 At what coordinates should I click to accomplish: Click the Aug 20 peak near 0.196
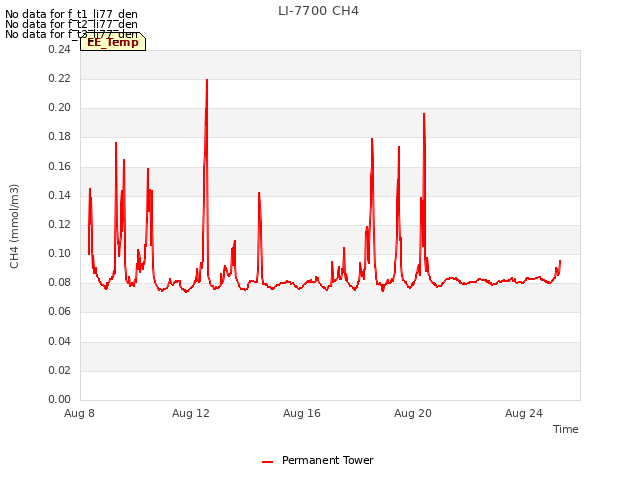click(x=424, y=114)
